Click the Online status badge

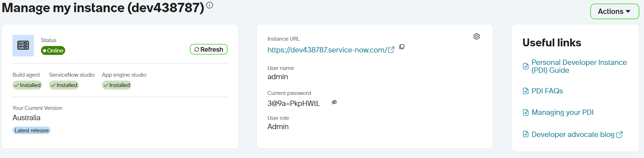[x=53, y=51]
